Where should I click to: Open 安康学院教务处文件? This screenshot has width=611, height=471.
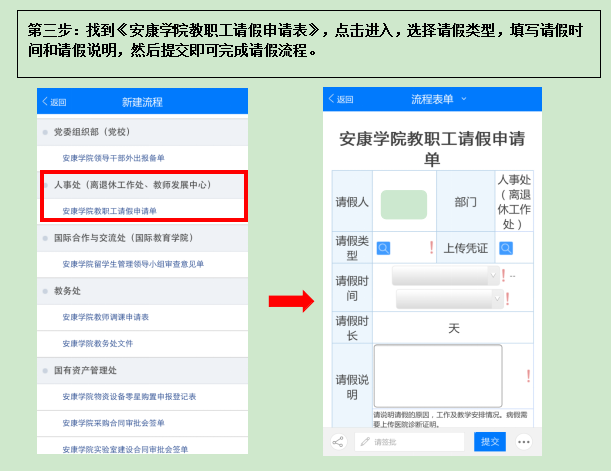pos(97,343)
